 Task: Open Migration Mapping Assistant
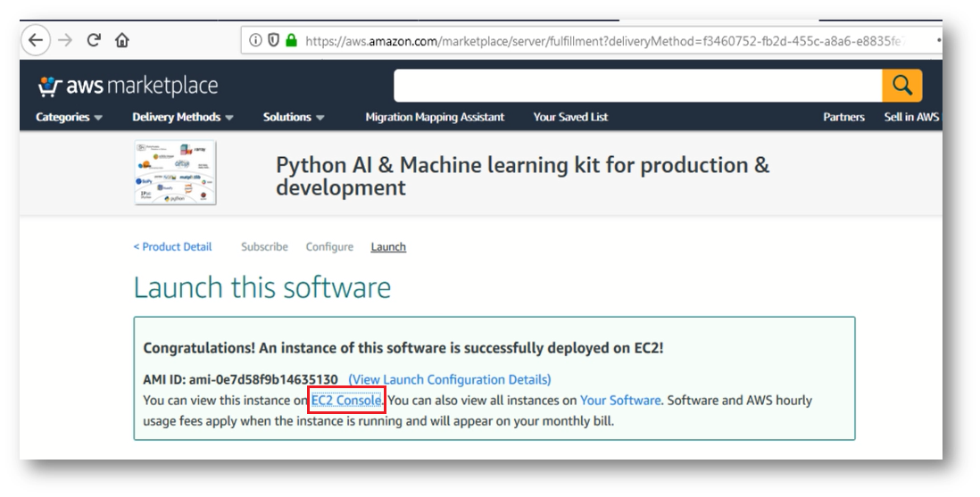[435, 117]
